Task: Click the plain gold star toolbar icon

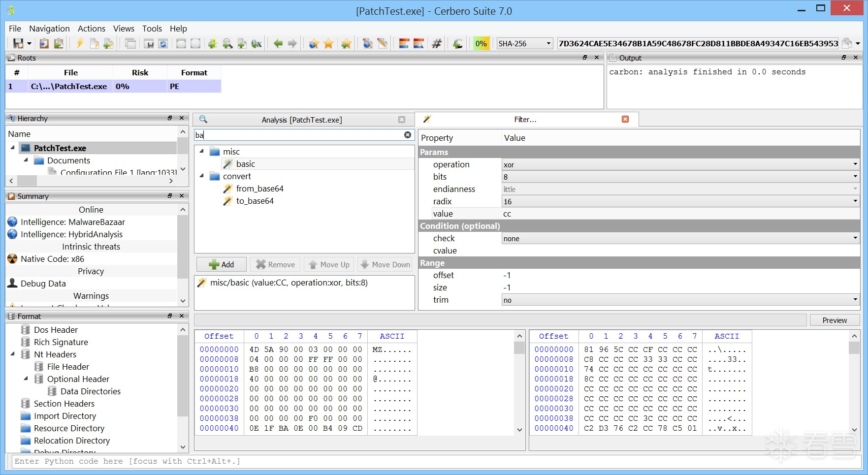Action: 328,44
